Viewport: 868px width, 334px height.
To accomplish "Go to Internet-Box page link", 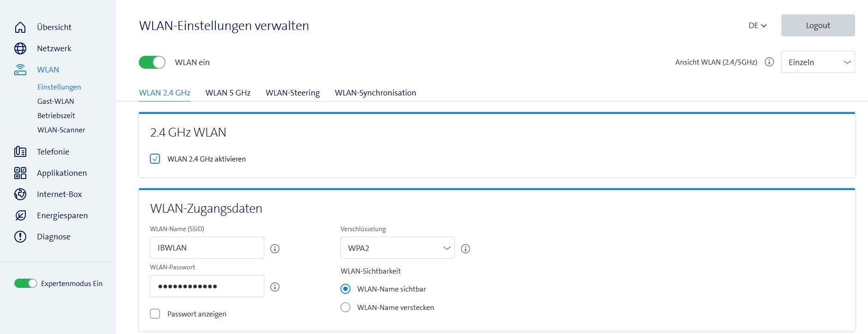I will 59,194.
